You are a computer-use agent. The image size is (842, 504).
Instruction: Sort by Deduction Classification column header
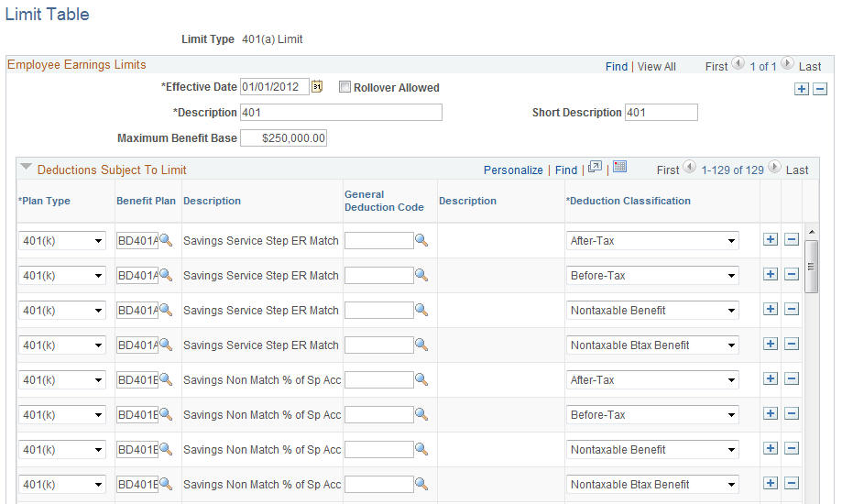coord(629,201)
